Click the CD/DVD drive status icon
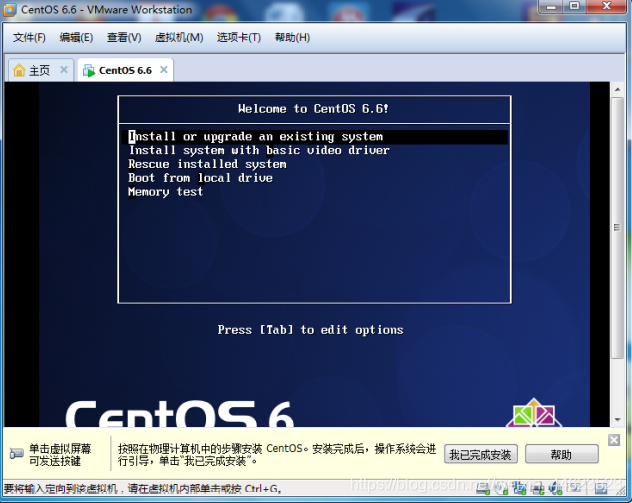This screenshot has width=632, height=503. tap(501, 488)
